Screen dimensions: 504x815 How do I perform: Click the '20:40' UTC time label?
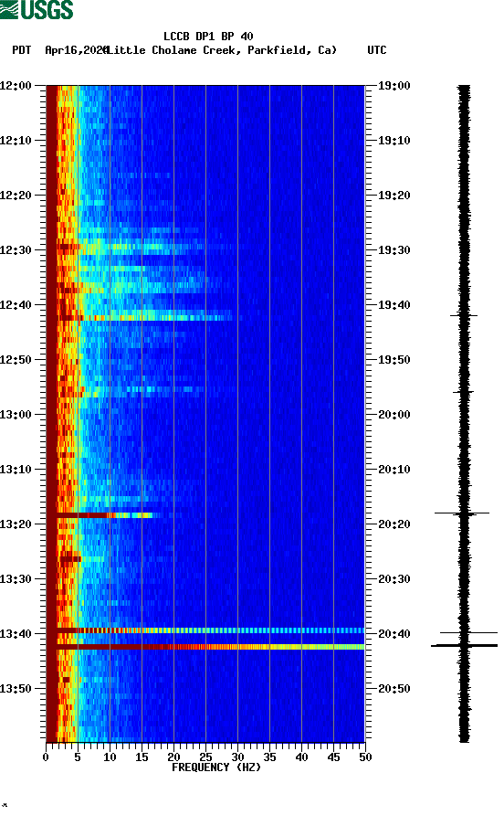point(394,634)
